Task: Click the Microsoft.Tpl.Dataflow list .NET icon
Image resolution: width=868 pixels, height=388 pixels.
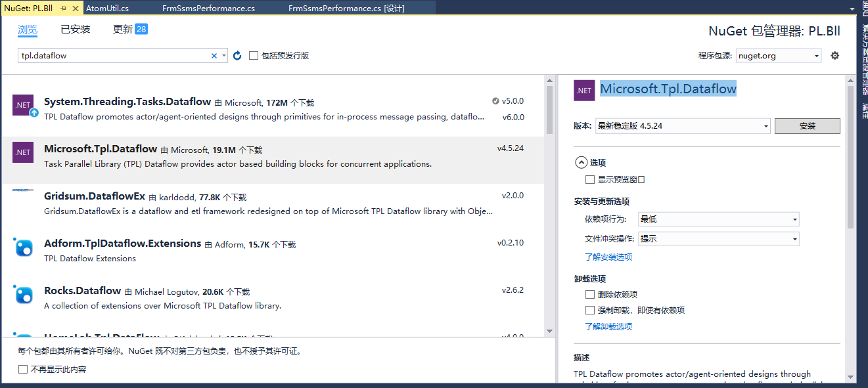Action: (x=23, y=152)
